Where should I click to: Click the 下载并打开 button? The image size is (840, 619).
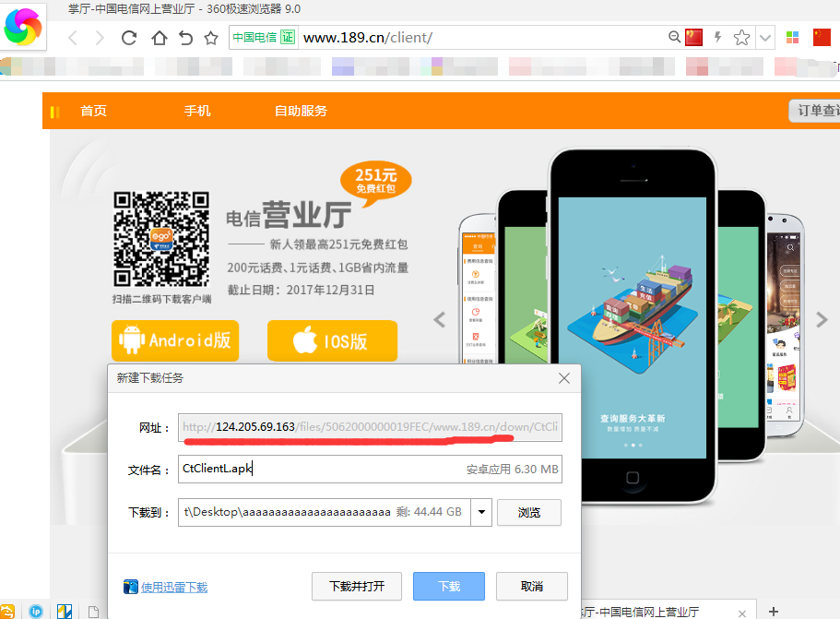[x=357, y=587]
